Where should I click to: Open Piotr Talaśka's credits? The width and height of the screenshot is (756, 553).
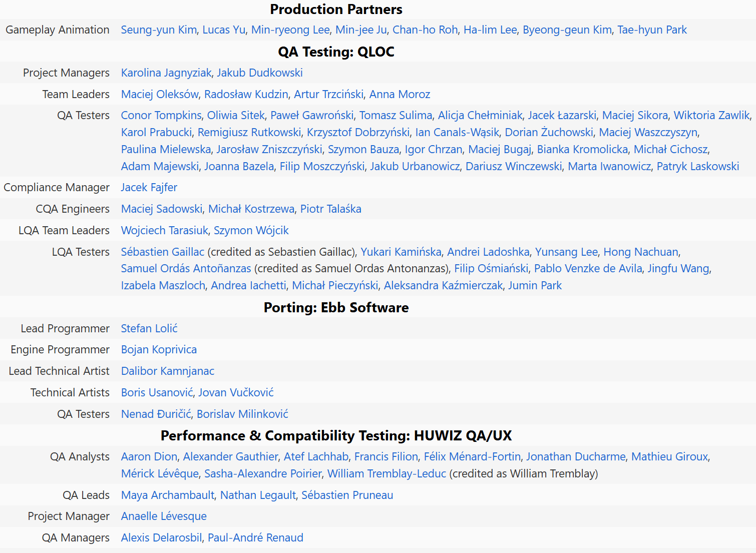[331, 209]
